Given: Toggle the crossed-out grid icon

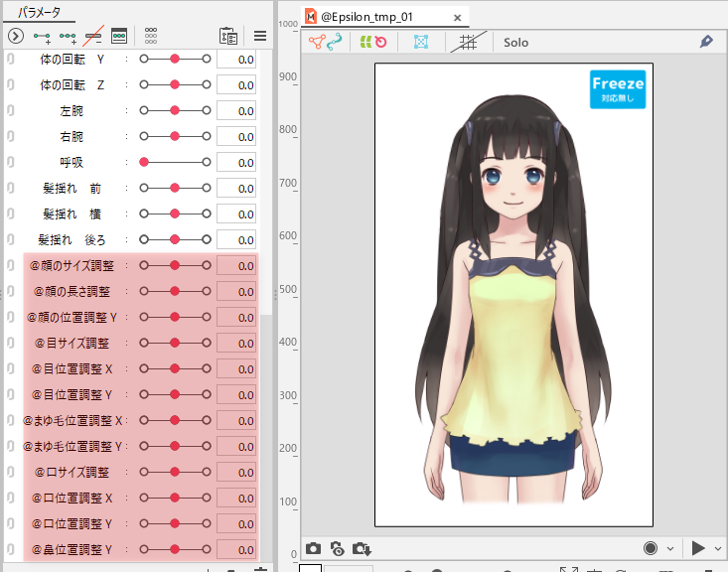Looking at the screenshot, I should point(468,43).
